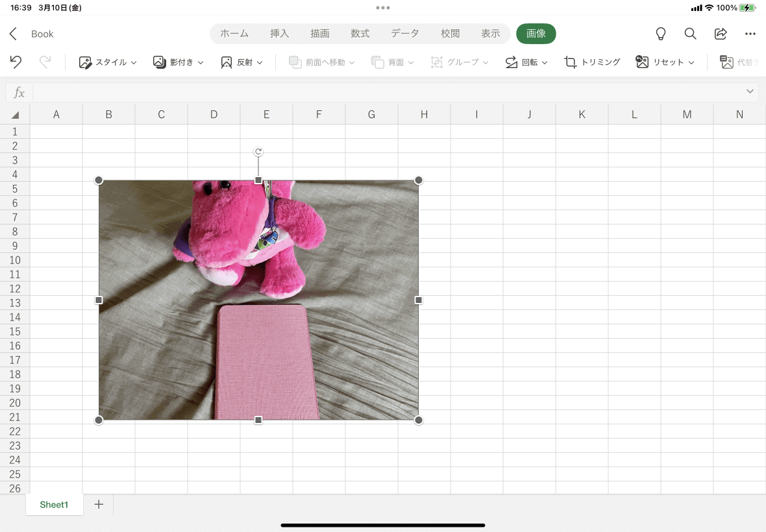Tap the Wi-Fi icon in status bar
The height and width of the screenshot is (532, 766).
tap(710, 8)
